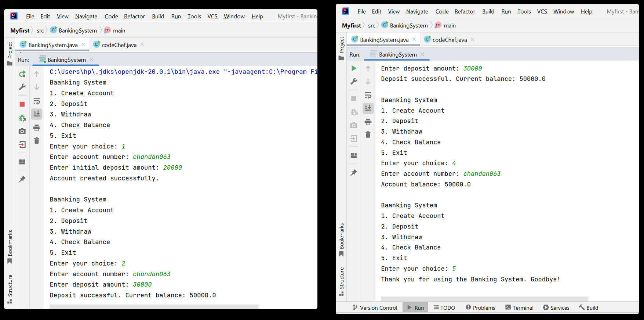The width and height of the screenshot is (644, 320).
Task: Click main method breadcrumb in left window
Action: tap(115, 30)
